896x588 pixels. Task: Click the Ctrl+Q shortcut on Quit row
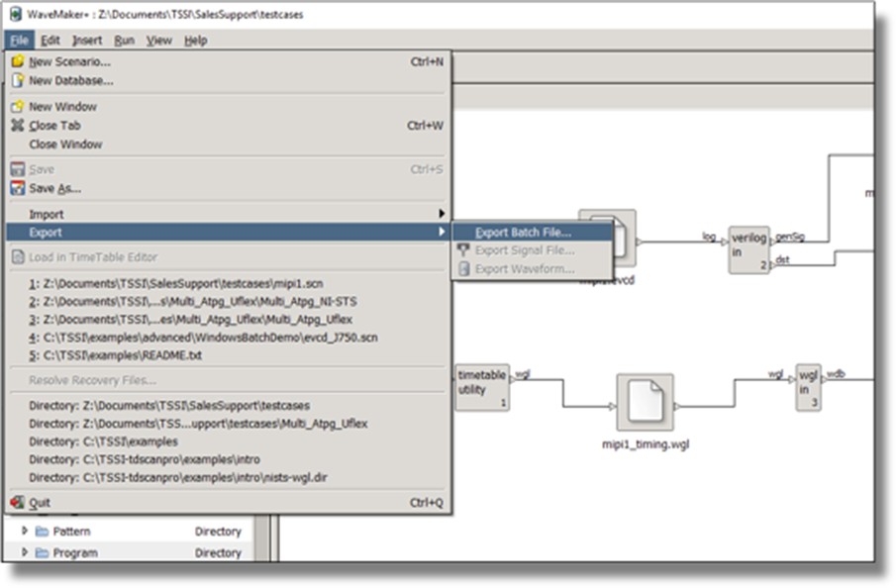point(427,503)
